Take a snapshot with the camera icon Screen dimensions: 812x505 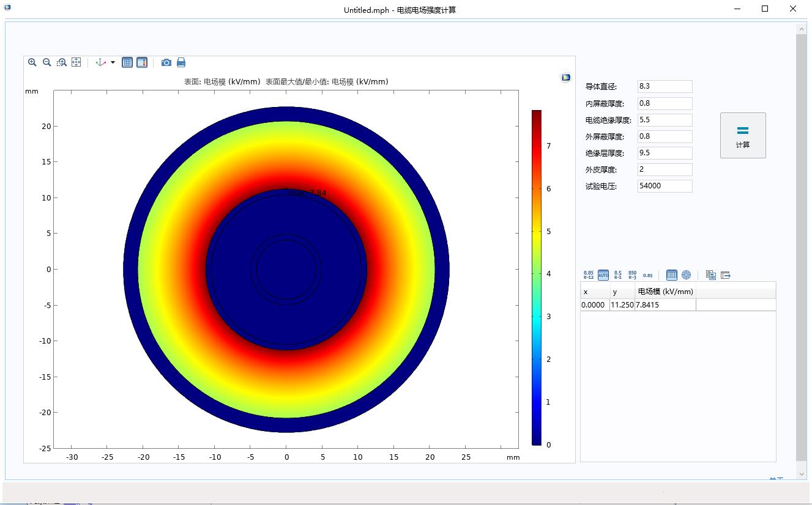tap(166, 62)
